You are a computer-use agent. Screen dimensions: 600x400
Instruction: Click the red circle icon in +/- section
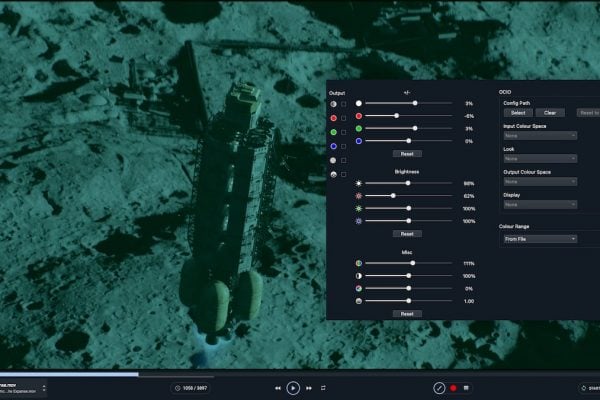pyautogui.click(x=359, y=116)
